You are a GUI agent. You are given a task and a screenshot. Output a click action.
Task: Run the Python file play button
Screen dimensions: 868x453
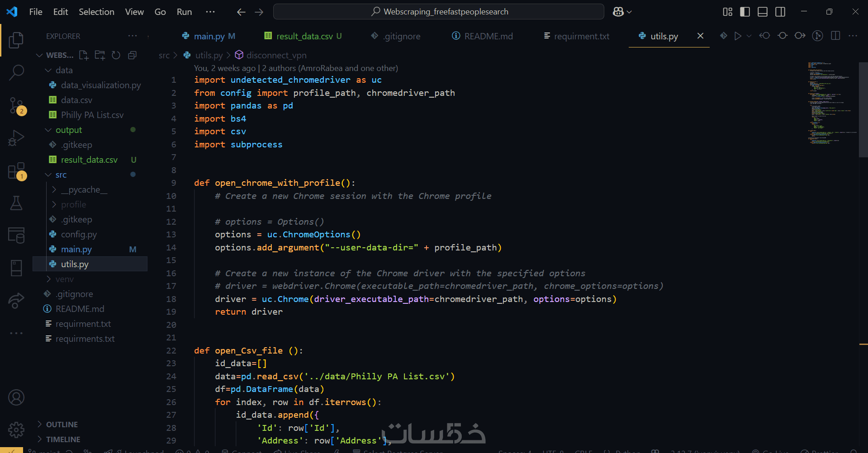(738, 36)
